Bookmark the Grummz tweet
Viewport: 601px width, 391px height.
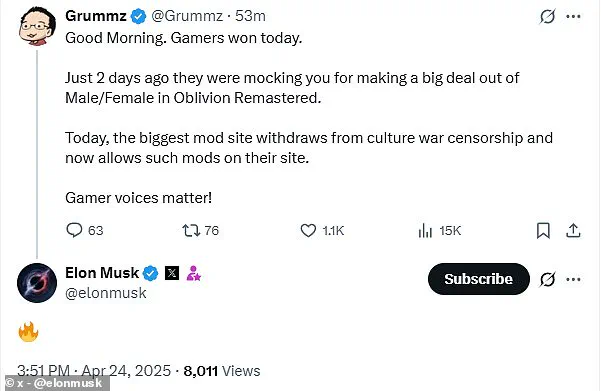(x=543, y=230)
